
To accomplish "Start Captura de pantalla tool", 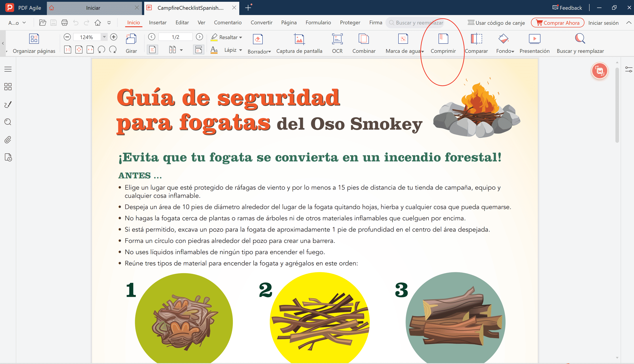I will [299, 44].
